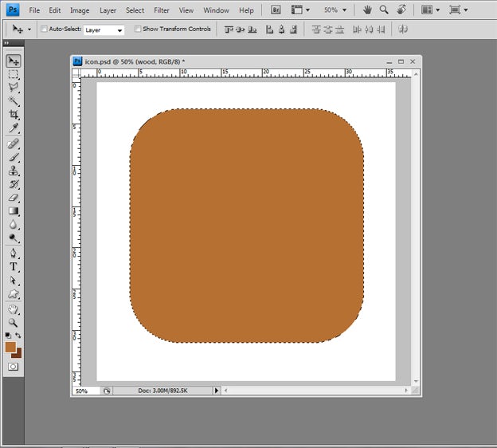Align top edges of layers
Screen dimensions: 497x448
pos(229,29)
